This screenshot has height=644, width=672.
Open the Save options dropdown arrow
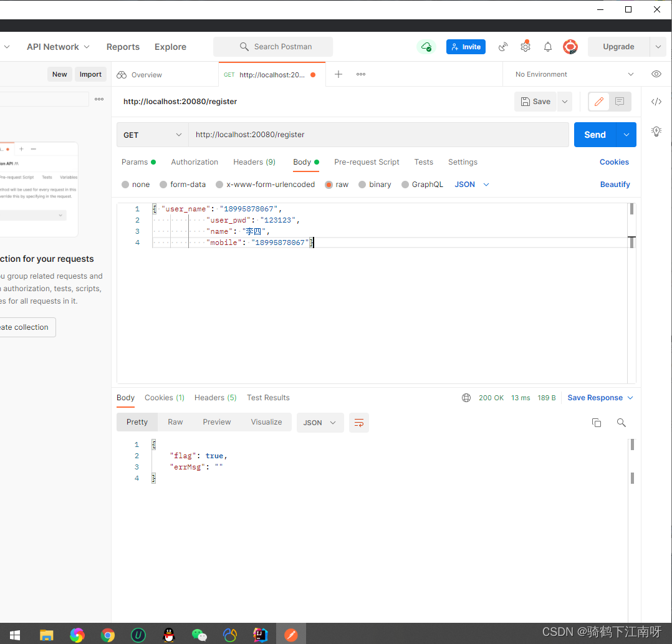pos(564,102)
